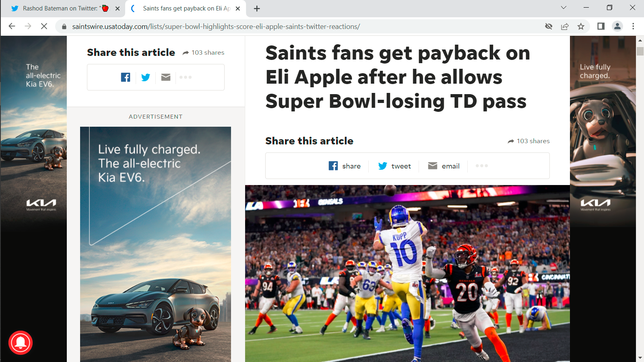The width and height of the screenshot is (644, 362).
Task: Open the Chrome three-dot menu
Action: tap(633, 27)
